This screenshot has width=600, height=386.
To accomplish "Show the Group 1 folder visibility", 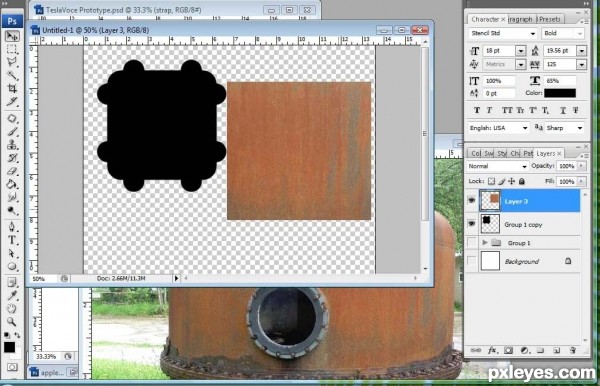I will pyautogui.click(x=472, y=243).
